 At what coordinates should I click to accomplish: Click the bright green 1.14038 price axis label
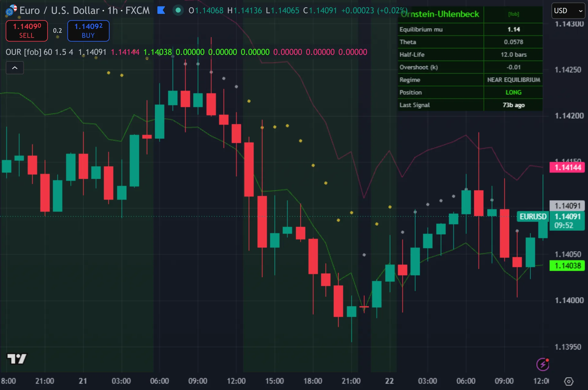pos(567,266)
